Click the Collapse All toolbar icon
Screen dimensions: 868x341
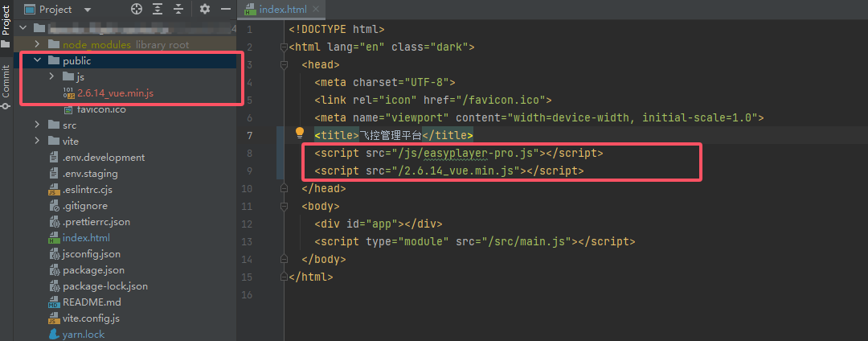point(178,9)
